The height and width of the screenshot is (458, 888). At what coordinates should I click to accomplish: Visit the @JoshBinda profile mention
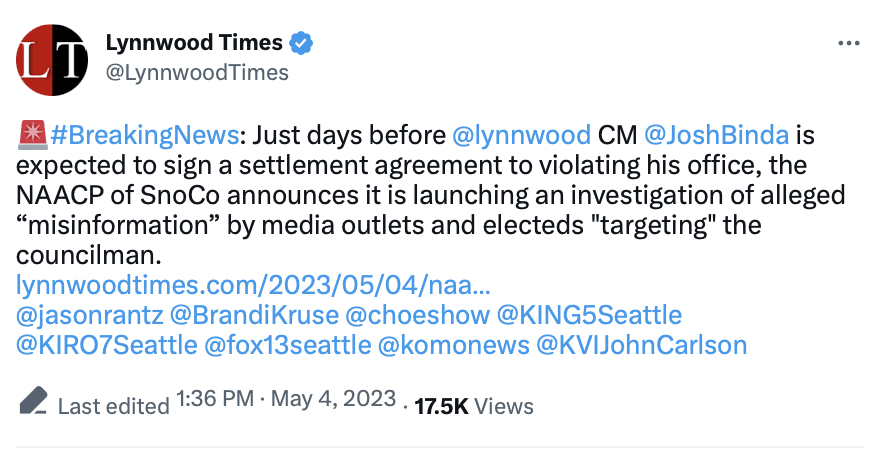click(716, 135)
